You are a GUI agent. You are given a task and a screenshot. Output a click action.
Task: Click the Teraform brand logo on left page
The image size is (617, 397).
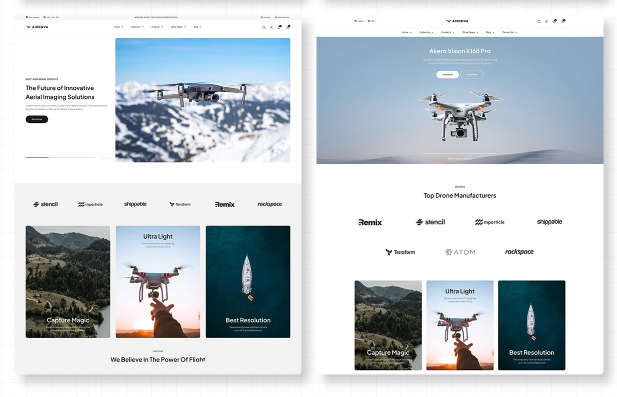pos(180,204)
